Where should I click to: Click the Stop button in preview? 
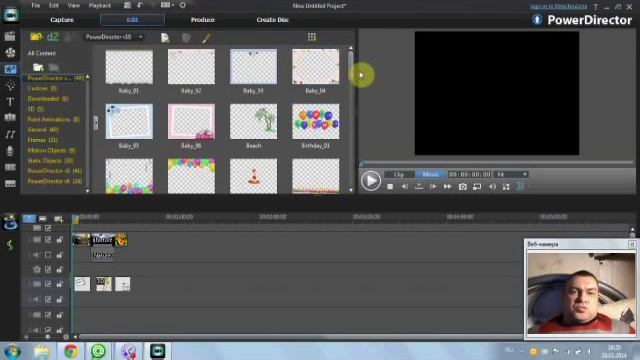(390, 187)
